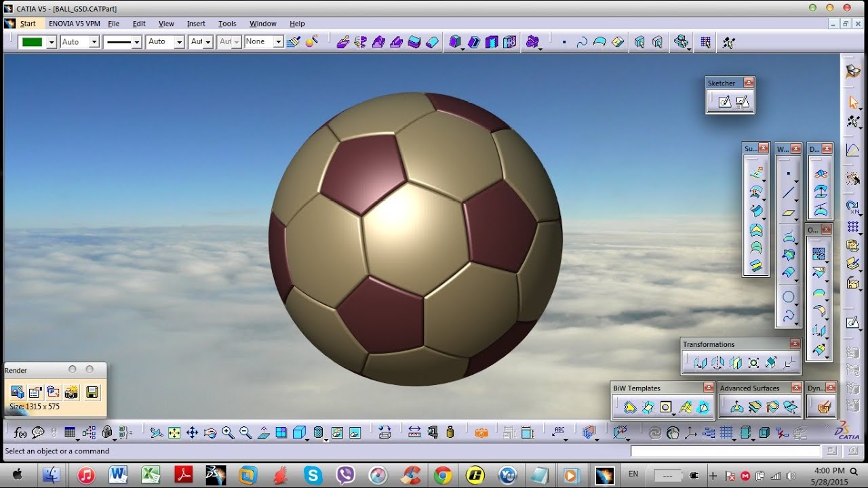Click the EN language indicator
Screen dimensions: 868x488
(633, 474)
